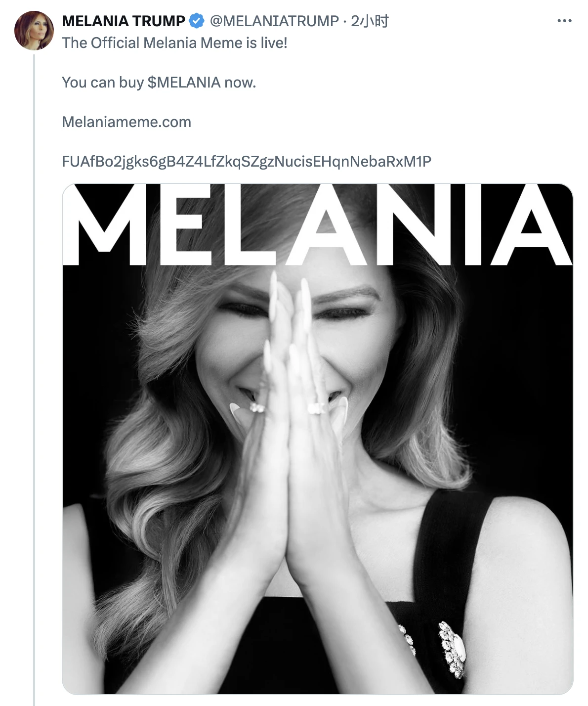Click the FUAfBo2jgks6gB contract address text
The width and height of the screenshot is (588, 706).
247,161
